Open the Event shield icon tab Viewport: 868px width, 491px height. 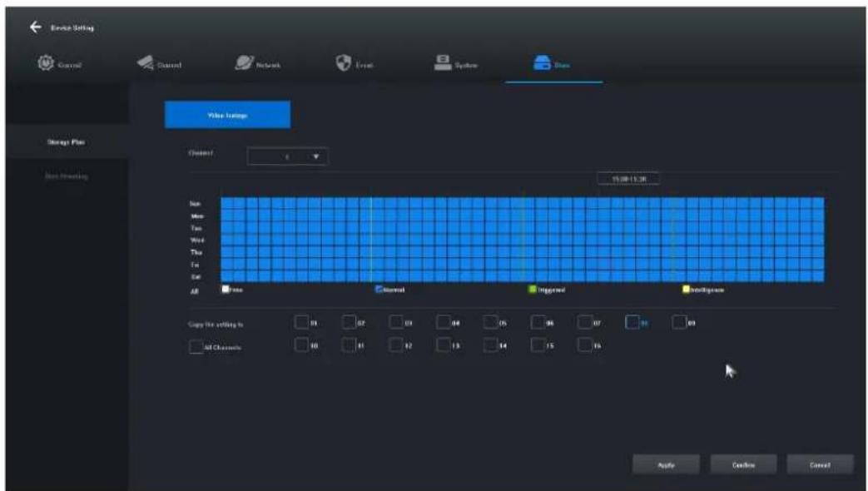click(343, 62)
